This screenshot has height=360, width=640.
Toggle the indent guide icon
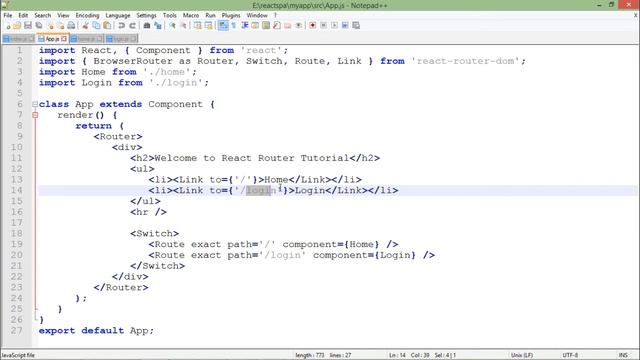coord(244,25)
